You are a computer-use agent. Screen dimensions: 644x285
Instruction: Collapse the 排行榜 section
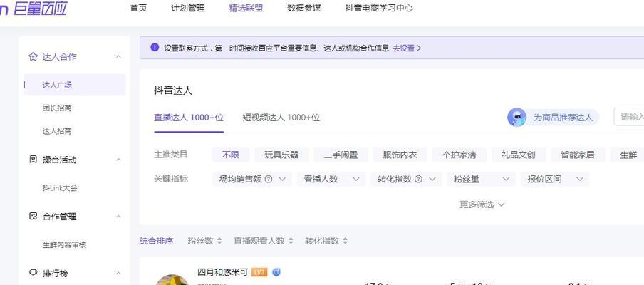(118, 273)
